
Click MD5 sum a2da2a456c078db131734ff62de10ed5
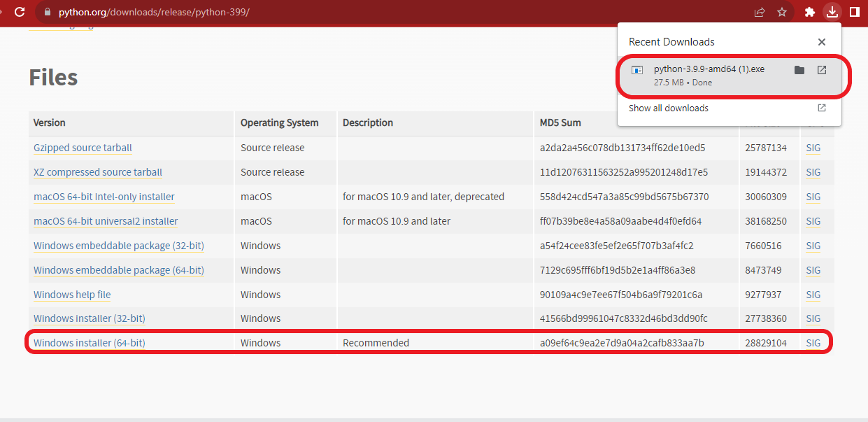pos(622,148)
